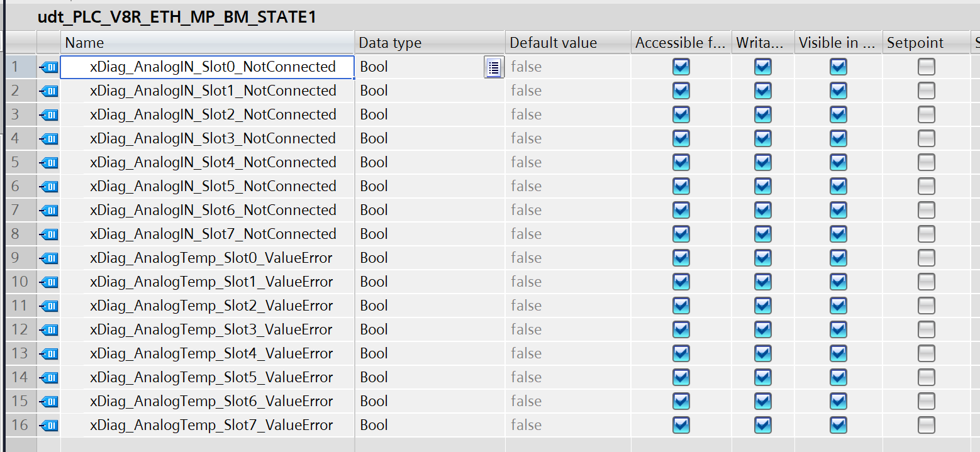Screen dimensions: 980x452
Task: Click the tag icon for Slot3_NotConnected row
Action: pyautogui.click(x=48, y=139)
